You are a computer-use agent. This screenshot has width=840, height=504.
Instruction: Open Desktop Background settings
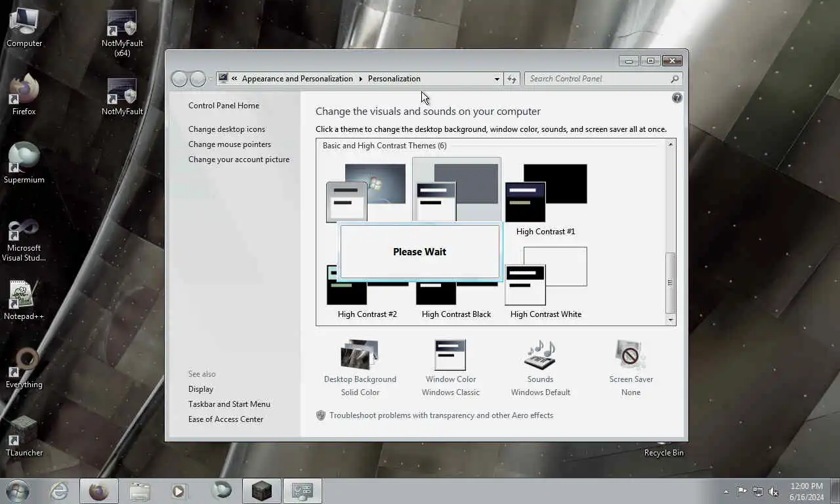(x=360, y=368)
